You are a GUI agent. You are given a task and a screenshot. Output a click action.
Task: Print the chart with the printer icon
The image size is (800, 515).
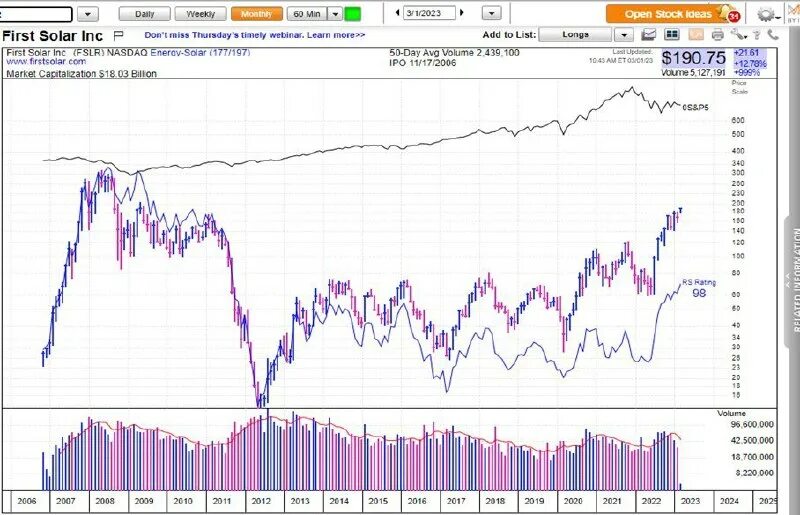[717, 35]
